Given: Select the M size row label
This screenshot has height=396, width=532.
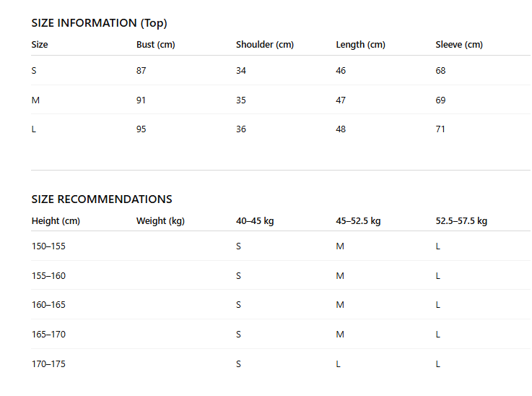Looking at the screenshot, I should [x=35, y=100].
